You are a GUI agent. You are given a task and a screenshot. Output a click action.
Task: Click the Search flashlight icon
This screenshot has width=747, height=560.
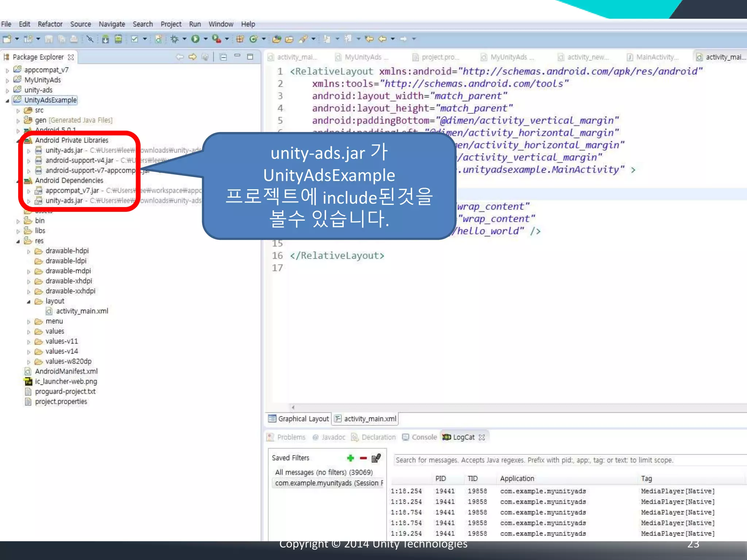pyautogui.click(x=303, y=39)
